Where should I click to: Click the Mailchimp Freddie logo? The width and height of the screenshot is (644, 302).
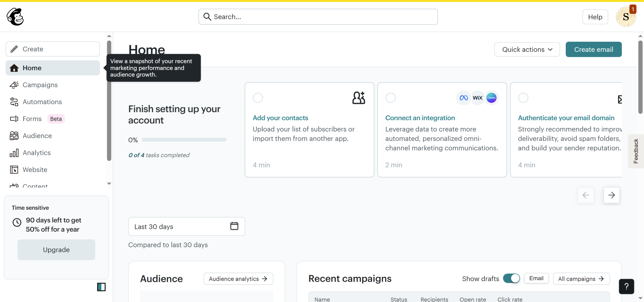click(x=15, y=17)
